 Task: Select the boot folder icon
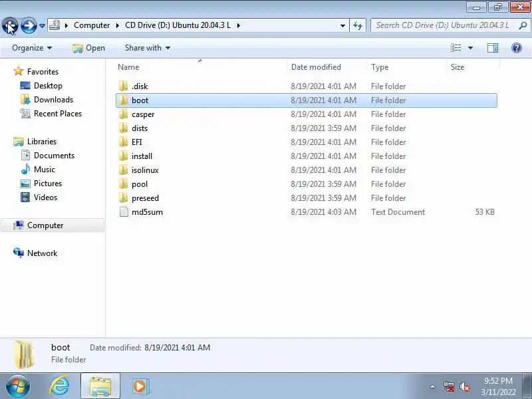(124, 100)
